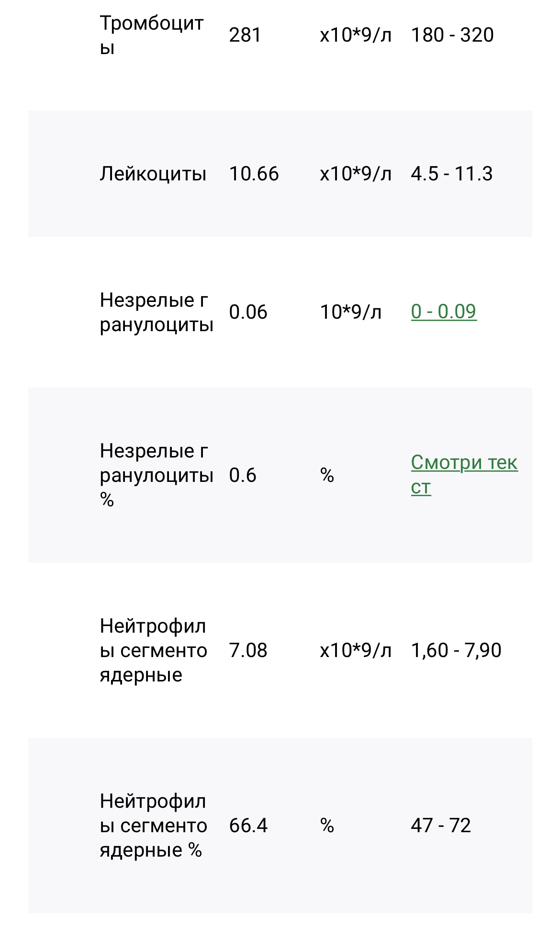560x926 pixels.
Task: Select the "Нейтрофилы сегментоядерные %" label
Action: coord(153,826)
